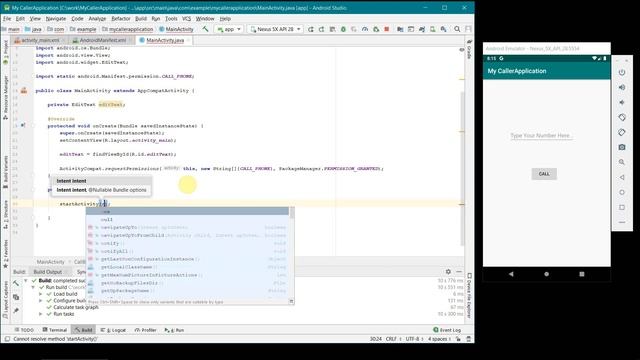Open Project Structure from the toolbar
The height and width of the screenshot is (360, 640).
click(400, 29)
